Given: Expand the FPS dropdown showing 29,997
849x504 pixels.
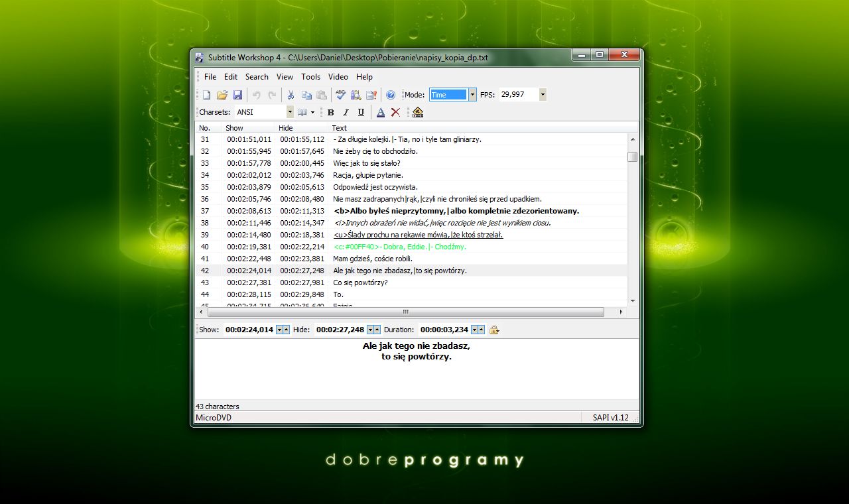Looking at the screenshot, I should tap(543, 95).
